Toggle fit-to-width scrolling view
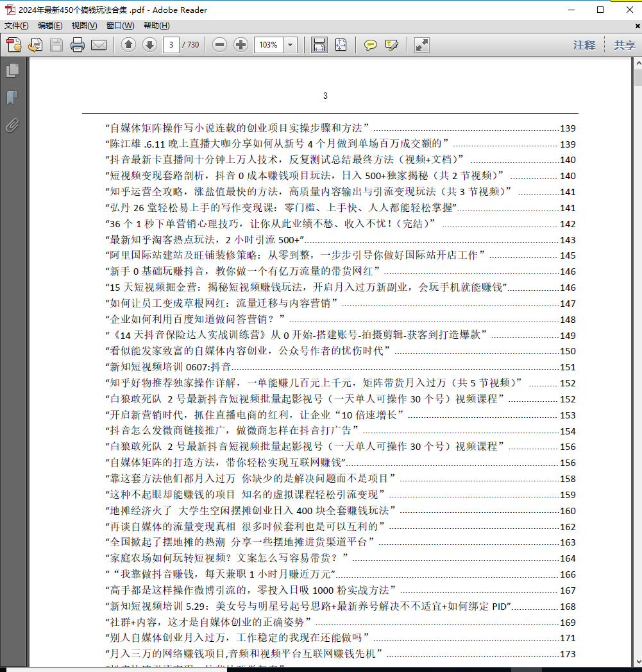This screenshot has width=642, height=672. 319,45
